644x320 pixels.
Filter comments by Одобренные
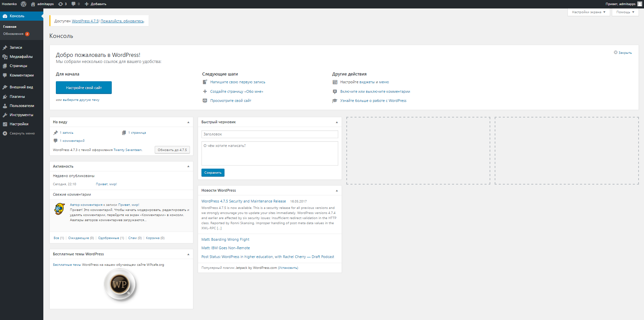(x=111, y=238)
